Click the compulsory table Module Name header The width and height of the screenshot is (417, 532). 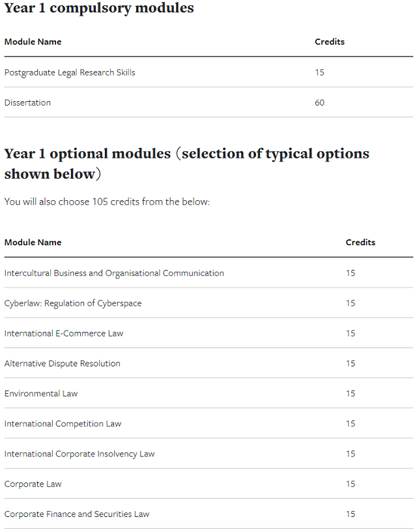(33, 42)
